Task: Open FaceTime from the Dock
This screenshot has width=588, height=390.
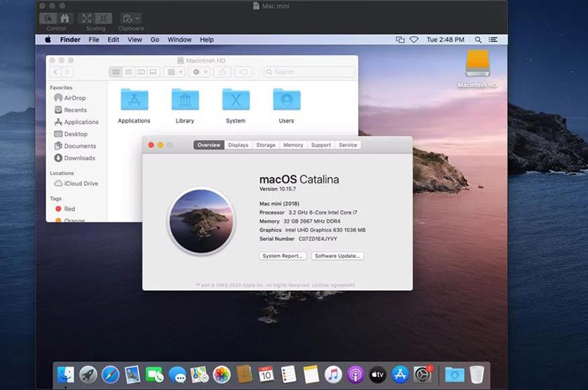Action: 154,375
